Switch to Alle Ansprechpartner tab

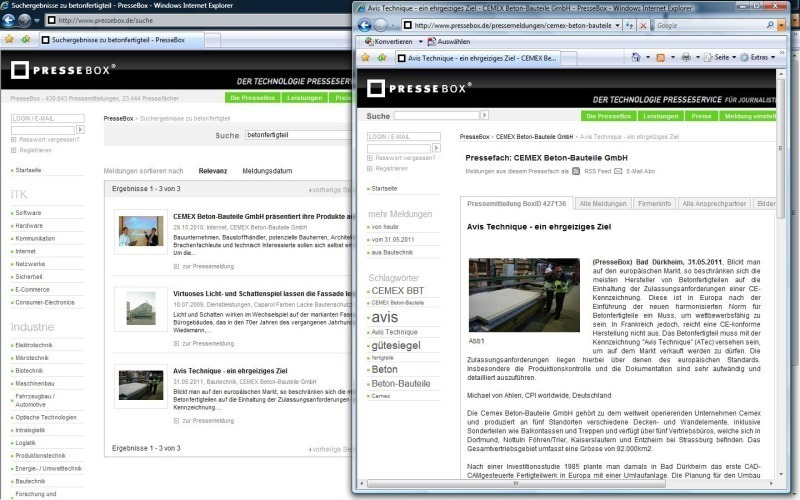(714, 204)
